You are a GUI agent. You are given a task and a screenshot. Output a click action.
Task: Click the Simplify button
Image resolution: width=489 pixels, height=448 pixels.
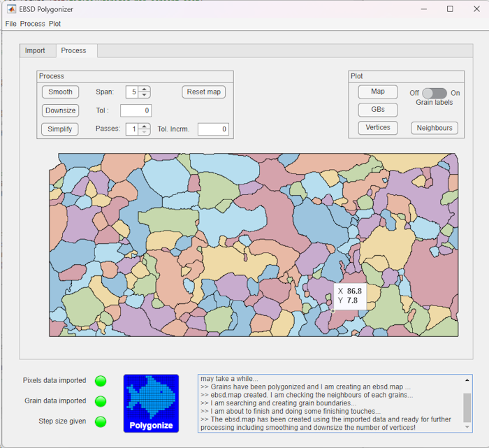pyautogui.click(x=60, y=129)
